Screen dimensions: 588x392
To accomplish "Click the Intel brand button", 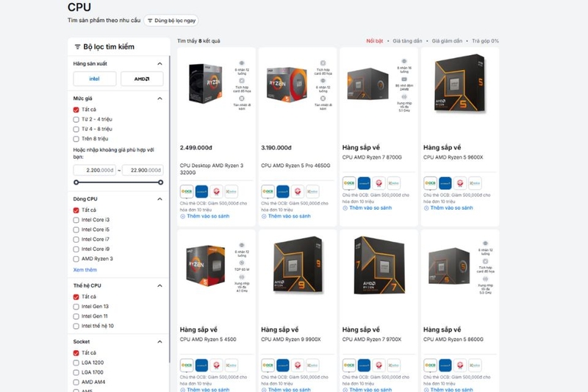I will tap(95, 79).
